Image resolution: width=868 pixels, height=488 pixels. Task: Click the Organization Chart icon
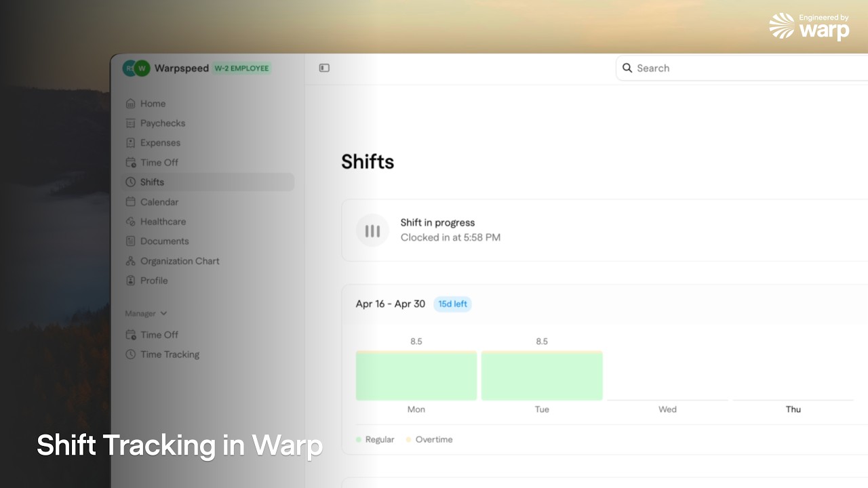coord(131,261)
